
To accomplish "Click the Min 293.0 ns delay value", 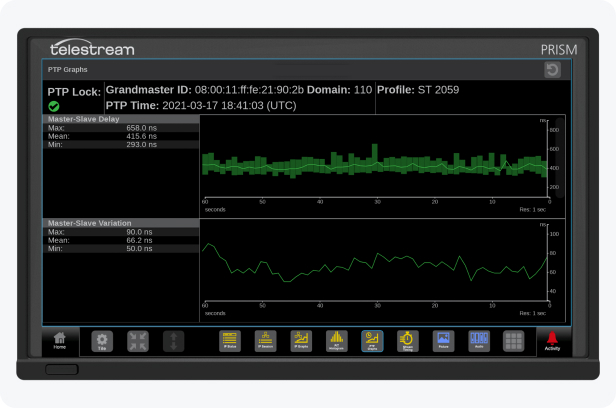I will tap(141, 145).
